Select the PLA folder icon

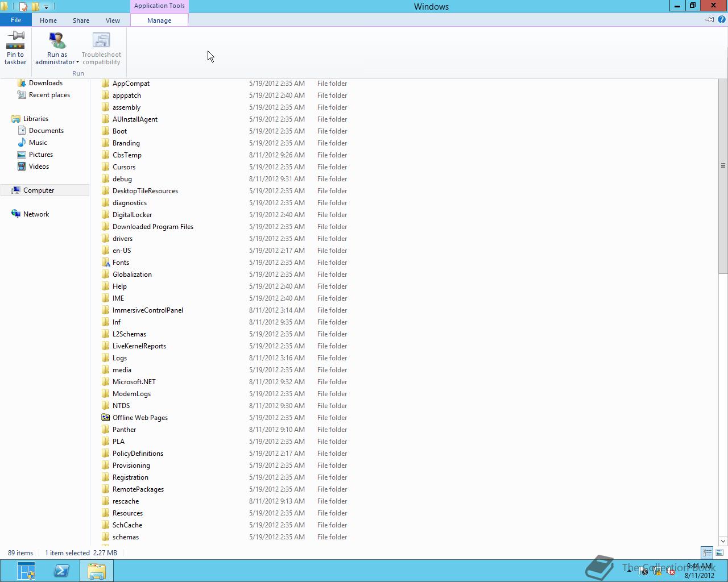point(105,441)
